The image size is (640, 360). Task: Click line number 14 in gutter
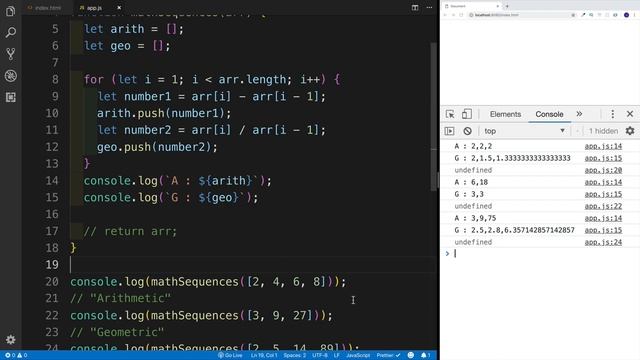click(x=52, y=180)
